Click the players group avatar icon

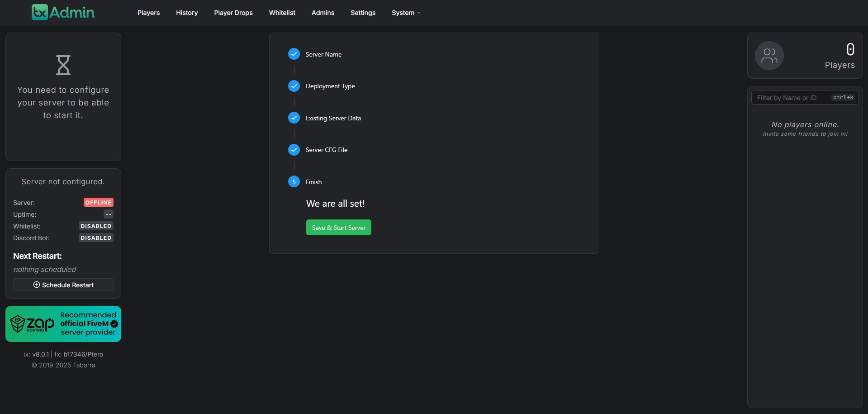click(x=769, y=56)
